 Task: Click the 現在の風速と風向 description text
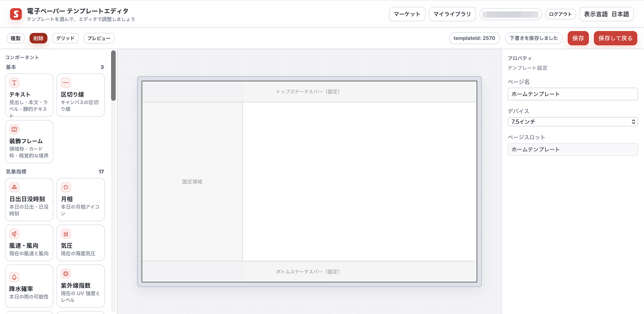pos(29,254)
